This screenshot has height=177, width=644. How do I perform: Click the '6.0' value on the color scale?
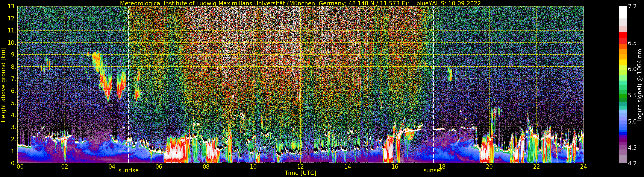tap(632, 69)
